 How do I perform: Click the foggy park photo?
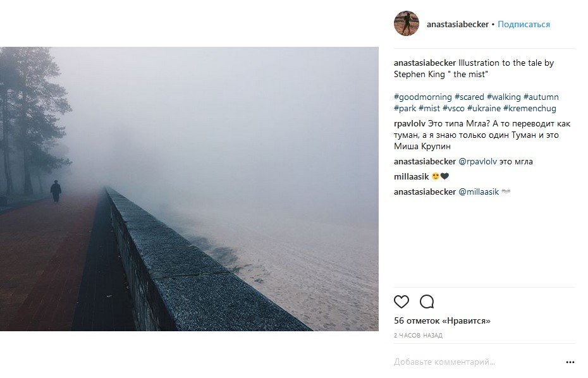pos(189,188)
